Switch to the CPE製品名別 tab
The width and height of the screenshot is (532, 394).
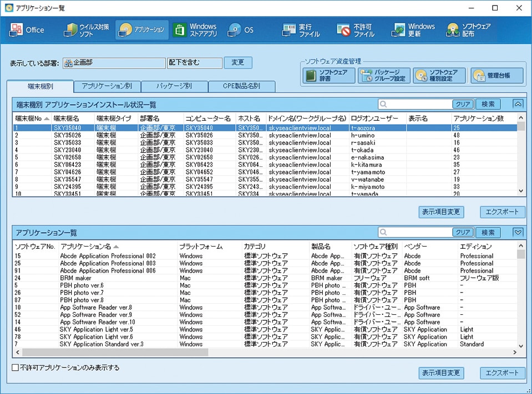tap(241, 86)
